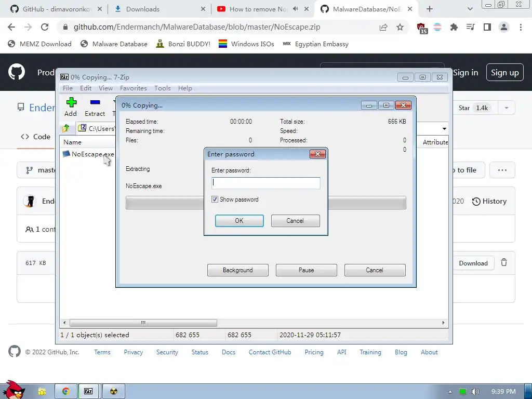
Task: Click the up-folder arrow icon in 7-Zip
Action: click(x=66, y=128)
